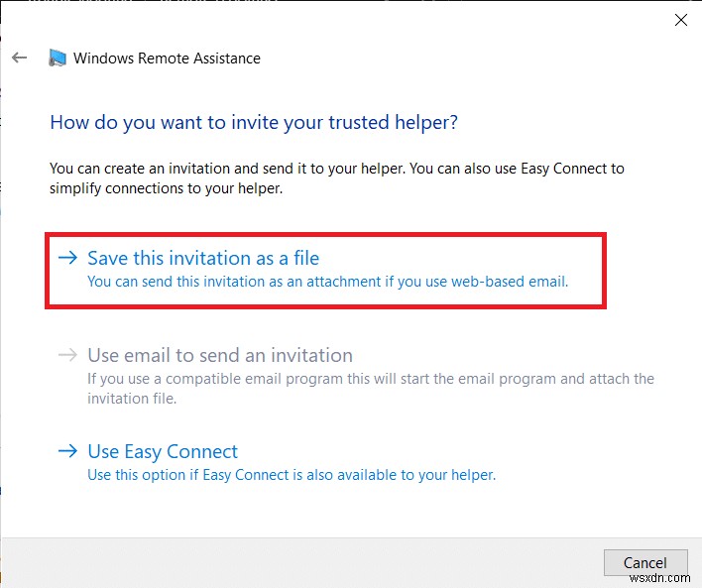The image size is (702, 588).
Task: Close the Remote Assistance window
Action: click(x=680, y=20)
